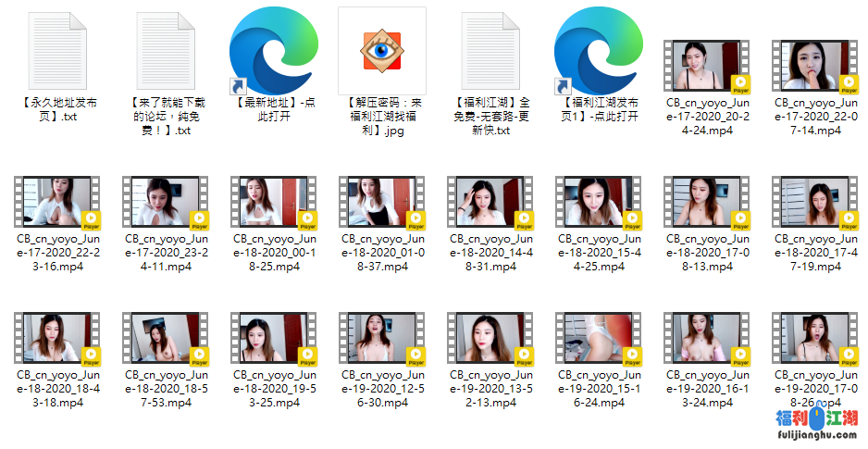The height and width of the screenshot is (449, 868).
Task: Click the 【最新地址】-点此打开 Edge shortcut
Action: pos(274,50)
